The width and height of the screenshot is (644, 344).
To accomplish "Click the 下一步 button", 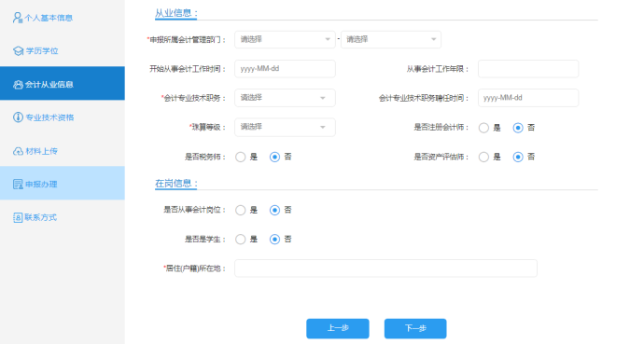I will tap(415, 328).
